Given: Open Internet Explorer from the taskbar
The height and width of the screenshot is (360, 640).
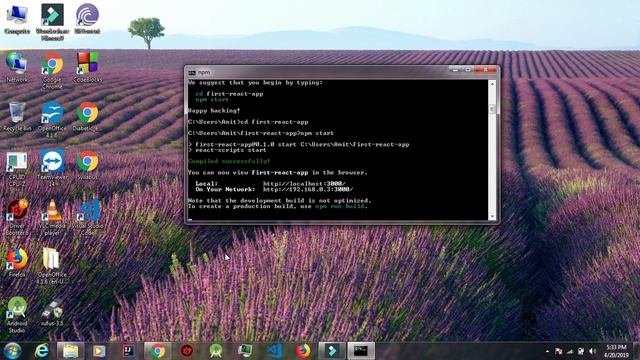Looking at the screenshot, I should tap(42, 351).
